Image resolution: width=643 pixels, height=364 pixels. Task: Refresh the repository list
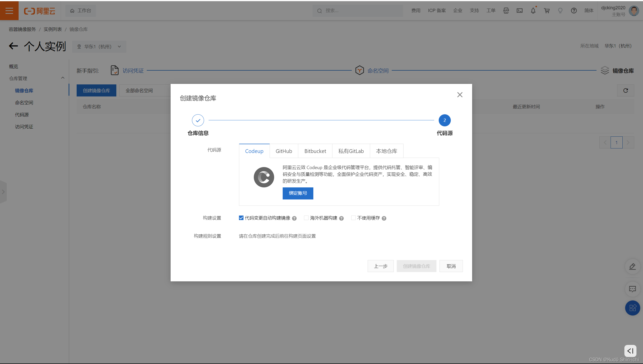click(626, 90)
